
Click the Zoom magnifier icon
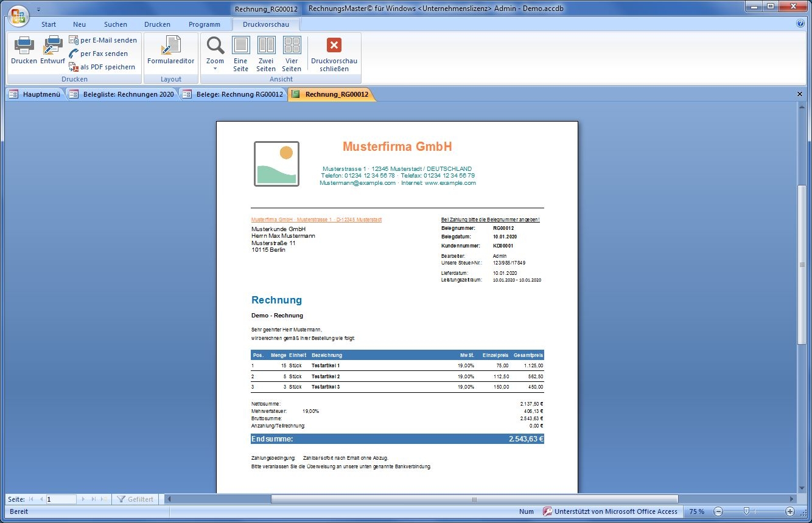coord(215,46)
